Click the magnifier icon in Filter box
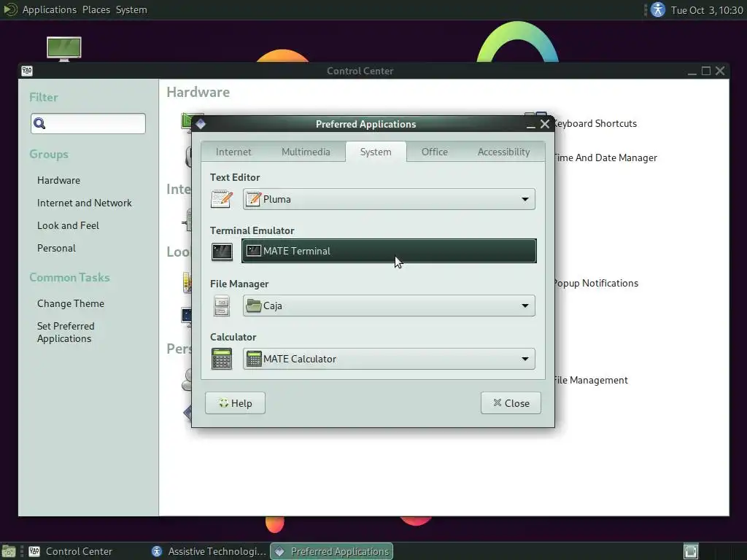The image size is (747, 560). pos(39,124)
